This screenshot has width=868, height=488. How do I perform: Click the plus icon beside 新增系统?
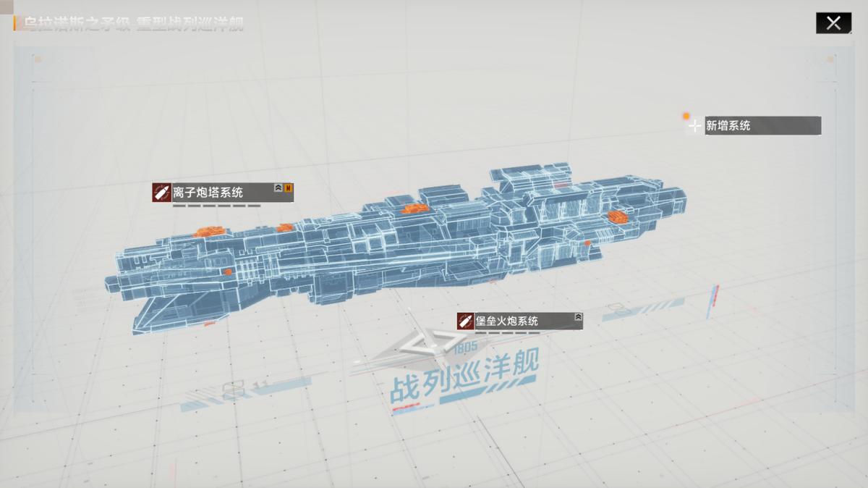(x=694, y=126)
